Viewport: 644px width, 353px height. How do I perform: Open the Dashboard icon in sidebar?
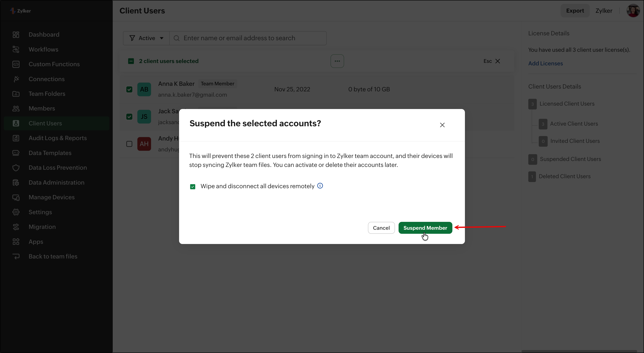[x=16, y=34]
